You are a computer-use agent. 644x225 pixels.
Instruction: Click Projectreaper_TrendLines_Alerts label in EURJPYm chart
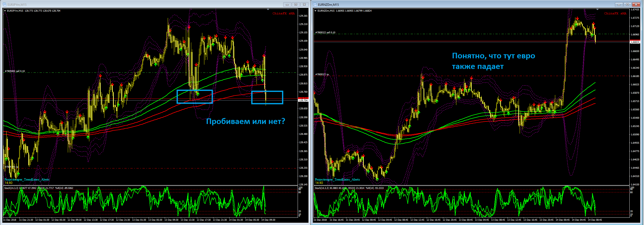[27, 180]
